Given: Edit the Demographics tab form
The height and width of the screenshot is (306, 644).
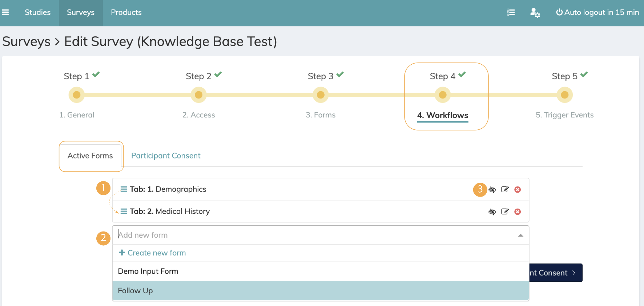Looking at the screenshot, I should pos(505,189).
